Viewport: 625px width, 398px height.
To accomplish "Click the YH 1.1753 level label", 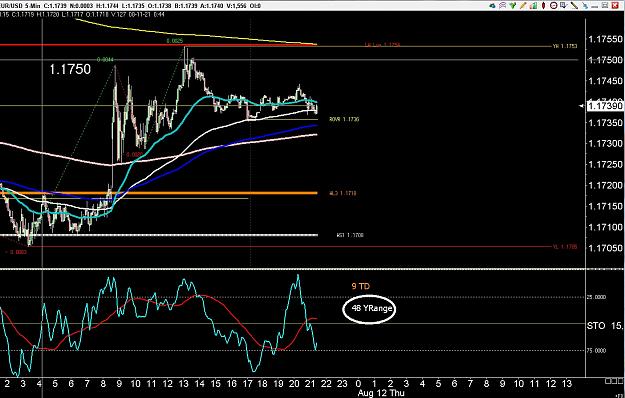I will (565, 46).
